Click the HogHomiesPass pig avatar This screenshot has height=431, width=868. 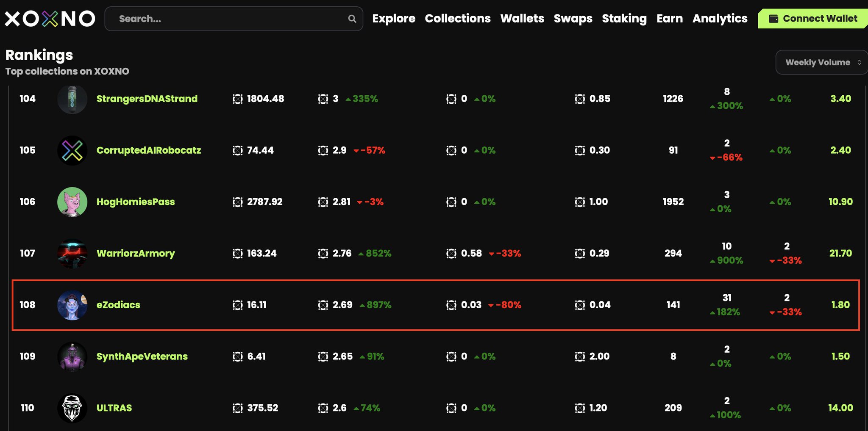[72, 202]
